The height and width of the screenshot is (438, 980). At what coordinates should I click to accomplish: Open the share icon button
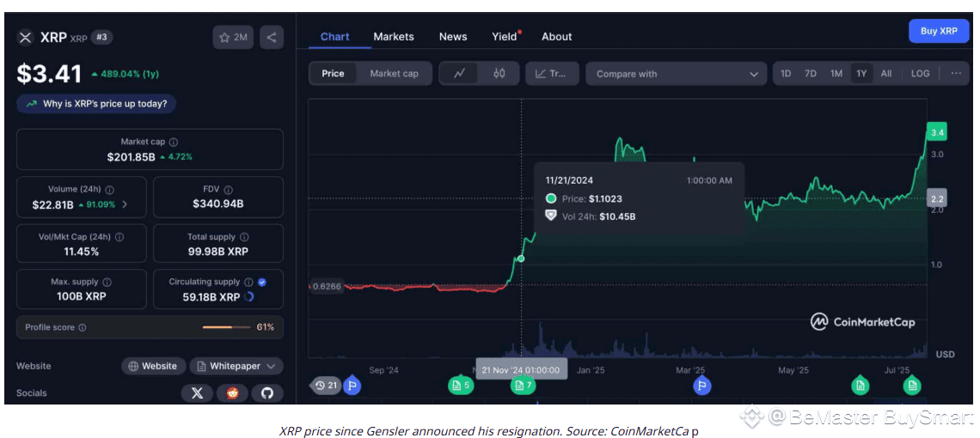[x=272, y=38]
